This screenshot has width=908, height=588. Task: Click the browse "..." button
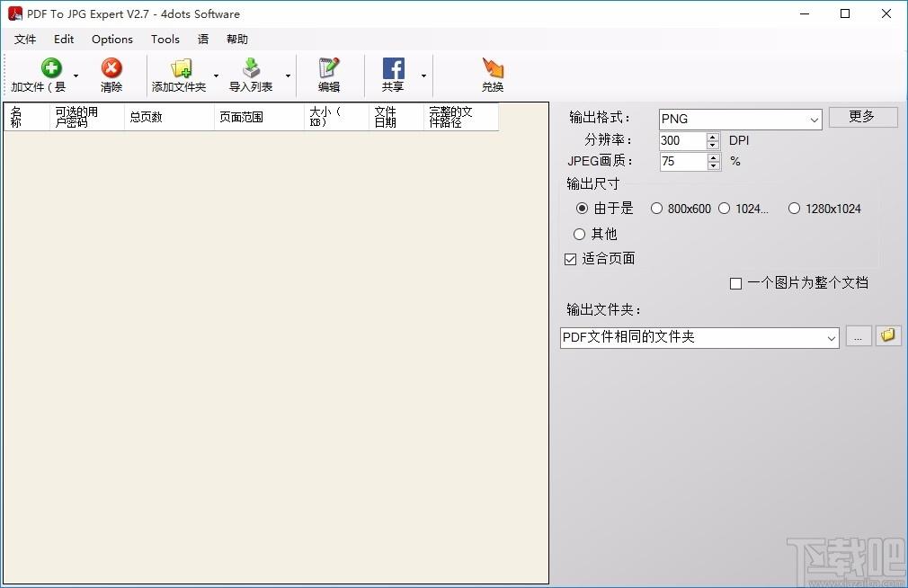pyautogui.click(x=859, y=336)
